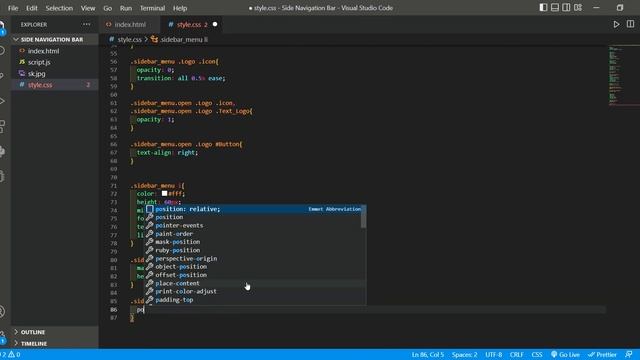640x360 pixels.
Task: Change indentation via Spaces: 2
Action: [464, 354]
